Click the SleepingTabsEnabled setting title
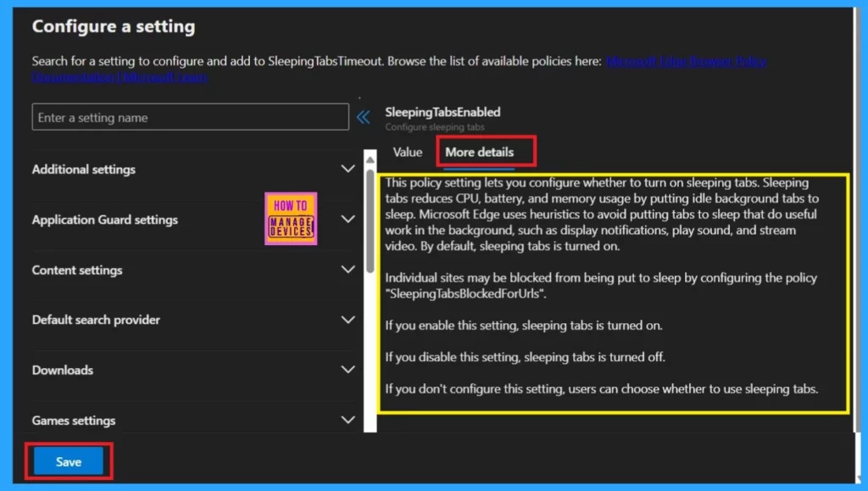This screenshot has width=868, height=491. click(442, 112)
